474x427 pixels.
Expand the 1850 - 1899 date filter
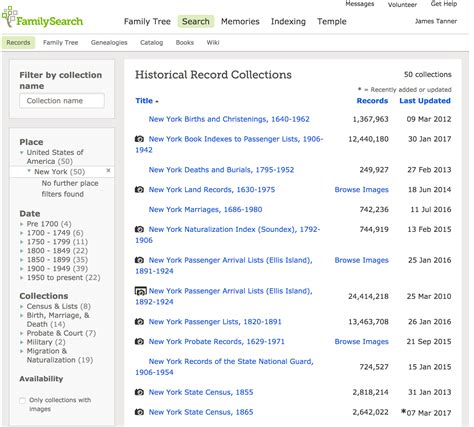point(22,260)
